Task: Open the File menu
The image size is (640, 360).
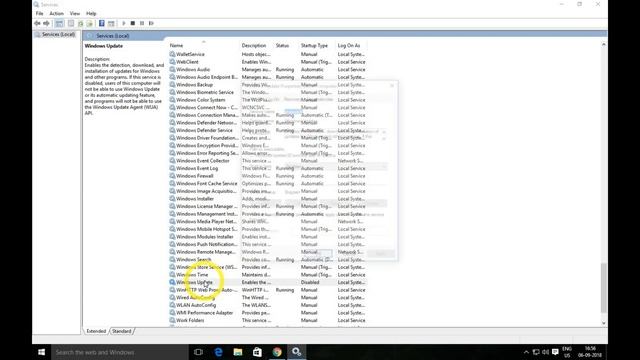Action: pos(40,13)
